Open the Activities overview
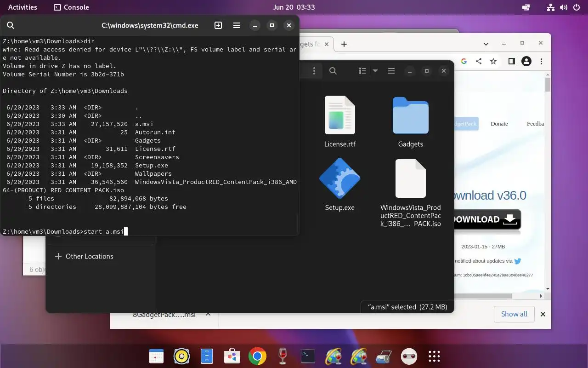 pos(23,7)
